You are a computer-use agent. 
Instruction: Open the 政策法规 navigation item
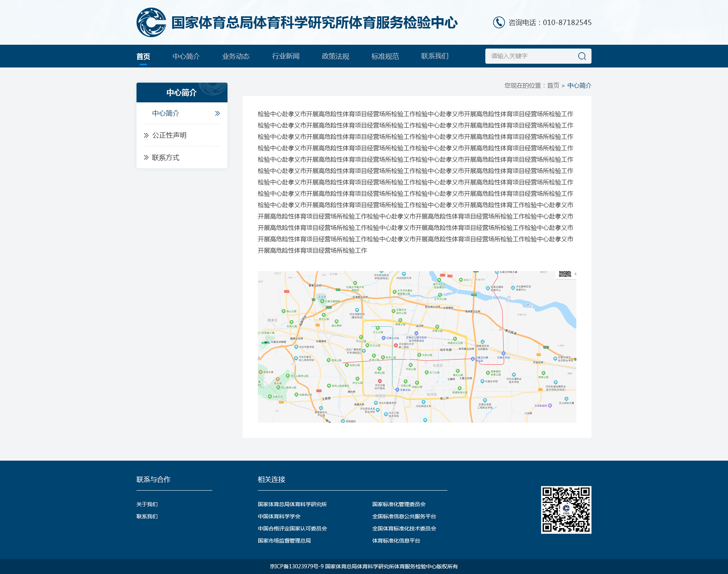click(x=335, y=56)
